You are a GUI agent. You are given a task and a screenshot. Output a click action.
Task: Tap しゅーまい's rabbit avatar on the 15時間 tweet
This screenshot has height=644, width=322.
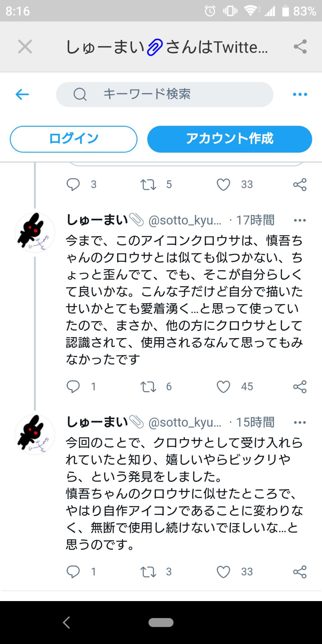click(35, 434)
